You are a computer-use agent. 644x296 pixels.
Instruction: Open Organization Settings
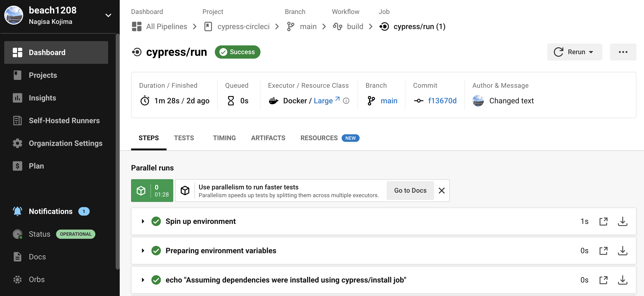[x=66, y=143]
